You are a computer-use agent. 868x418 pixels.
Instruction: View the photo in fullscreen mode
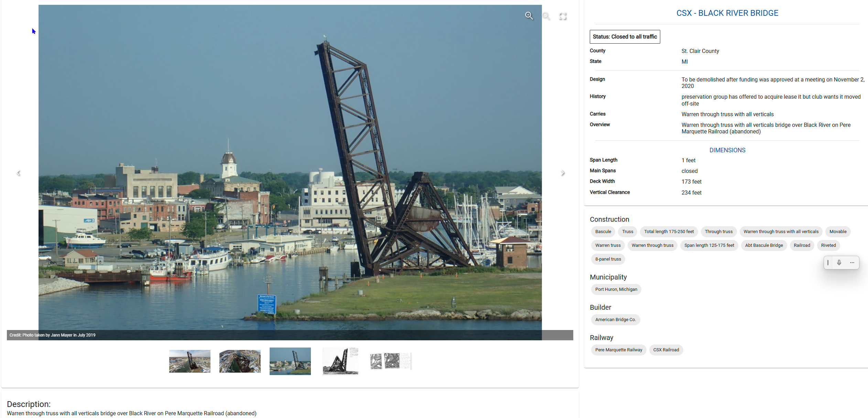pos(563,16)
